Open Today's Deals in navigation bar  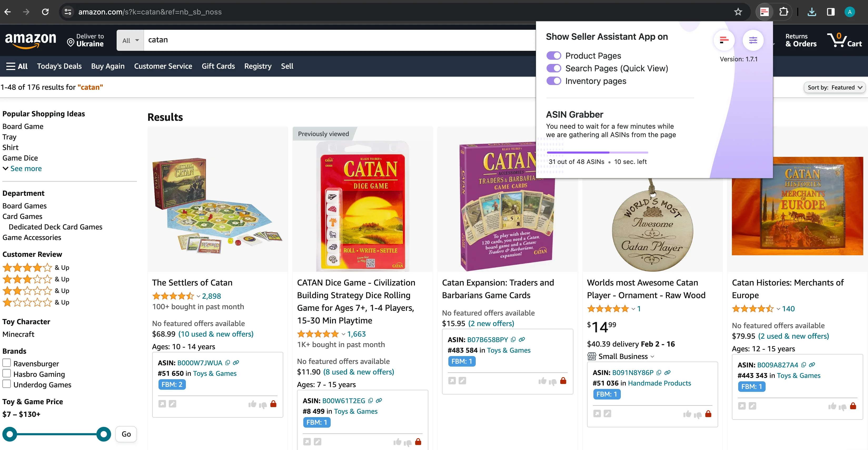[x=59, y=66]
